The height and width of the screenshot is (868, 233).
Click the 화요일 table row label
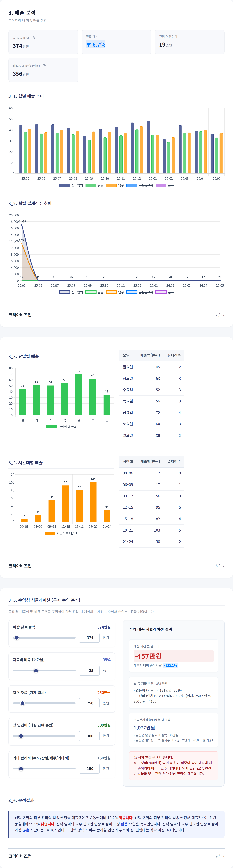point(128,378)
